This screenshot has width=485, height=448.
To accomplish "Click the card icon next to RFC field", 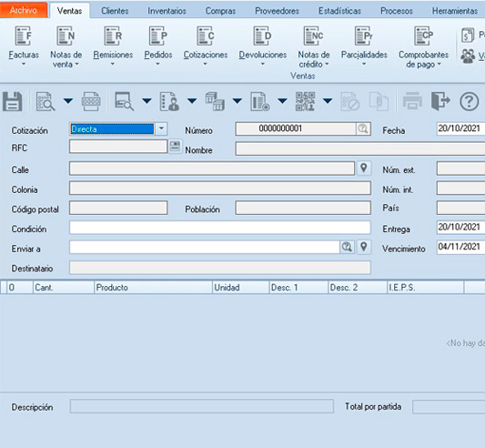I will (175, 146).
